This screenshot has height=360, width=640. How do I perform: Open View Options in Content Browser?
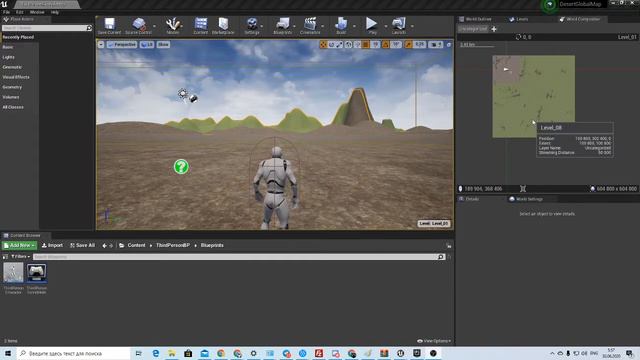pos(434,341)
